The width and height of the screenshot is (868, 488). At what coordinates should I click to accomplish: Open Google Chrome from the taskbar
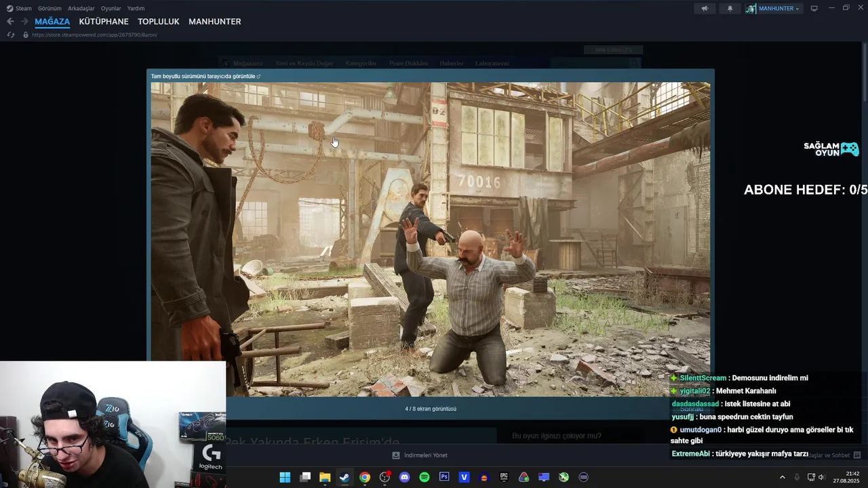pyautogui.click(x=365, y=477)
